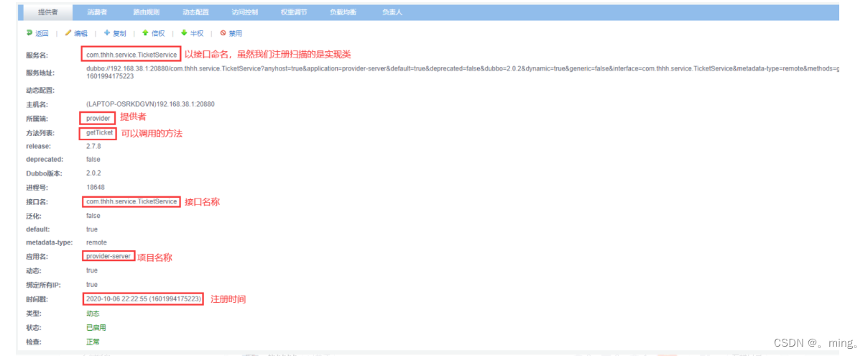The height and width of the screenshot is (356, 868).
Task: Click the green down-arrow half weight icon
Action: click(x=184, y=33)
